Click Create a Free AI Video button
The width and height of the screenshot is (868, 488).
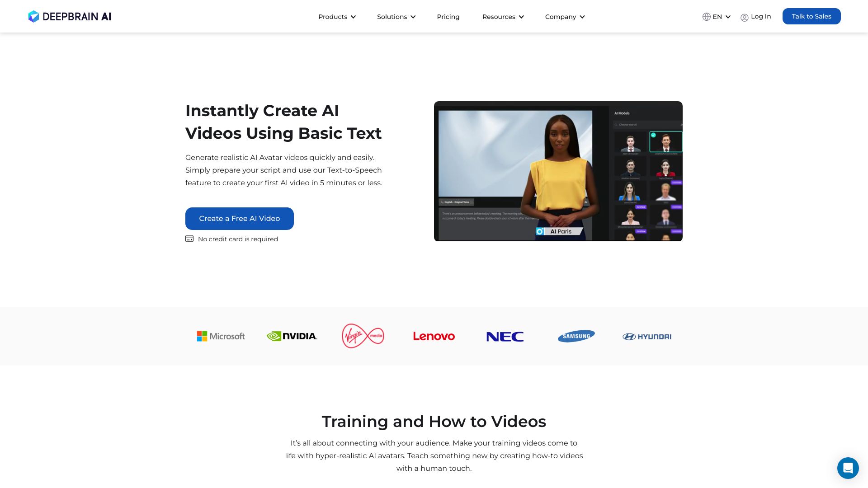[239, 218]
